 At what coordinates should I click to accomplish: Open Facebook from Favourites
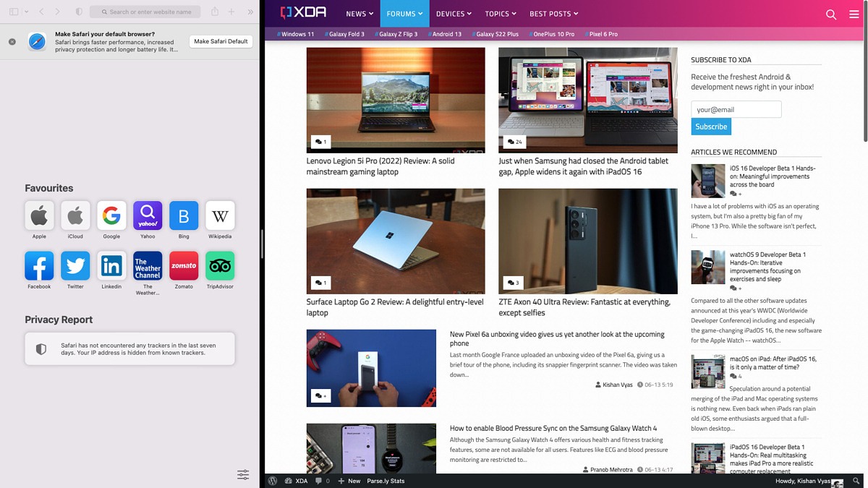pyautogui.click(x=39, y=266)
